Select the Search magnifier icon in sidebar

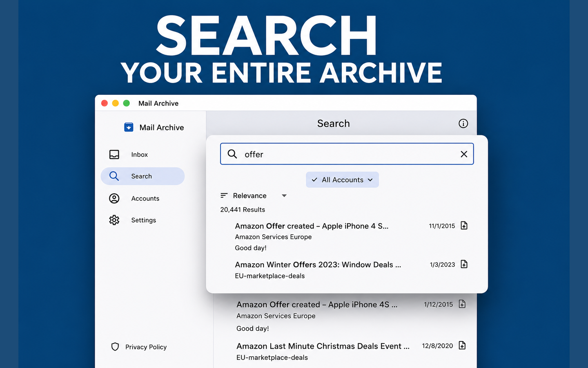114,176
